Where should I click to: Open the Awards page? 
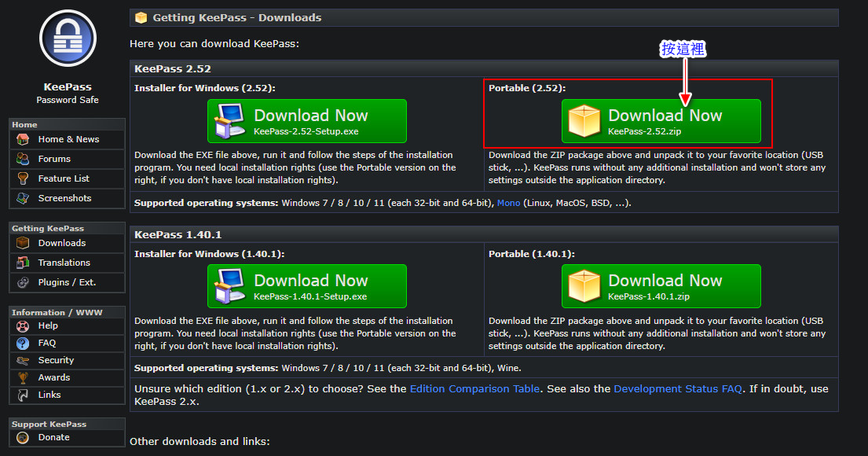(68, 378)
